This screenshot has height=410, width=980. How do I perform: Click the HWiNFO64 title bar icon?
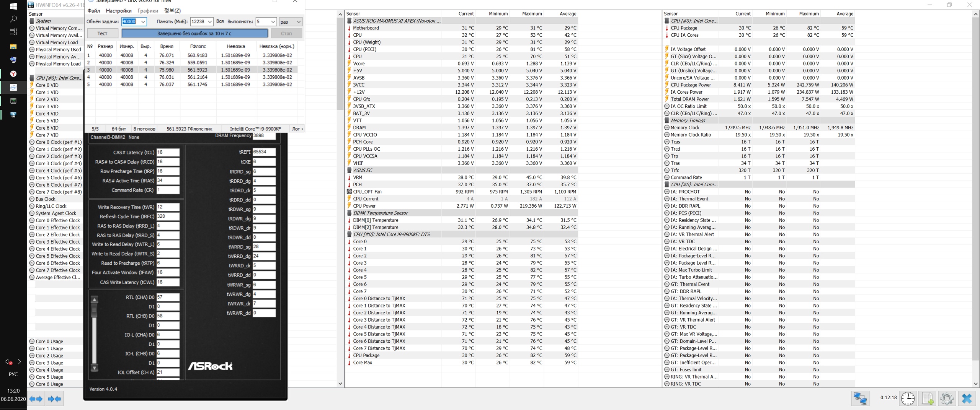(x=31, y=5)
